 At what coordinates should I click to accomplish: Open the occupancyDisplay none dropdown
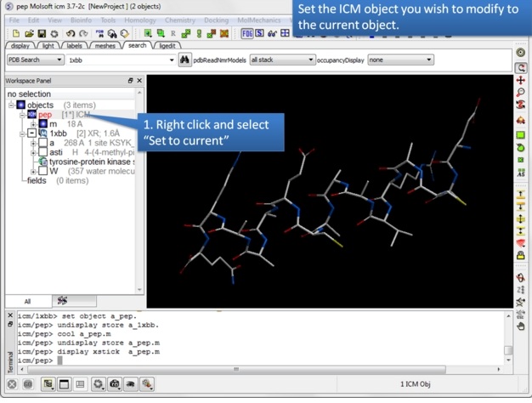point(400,60)
